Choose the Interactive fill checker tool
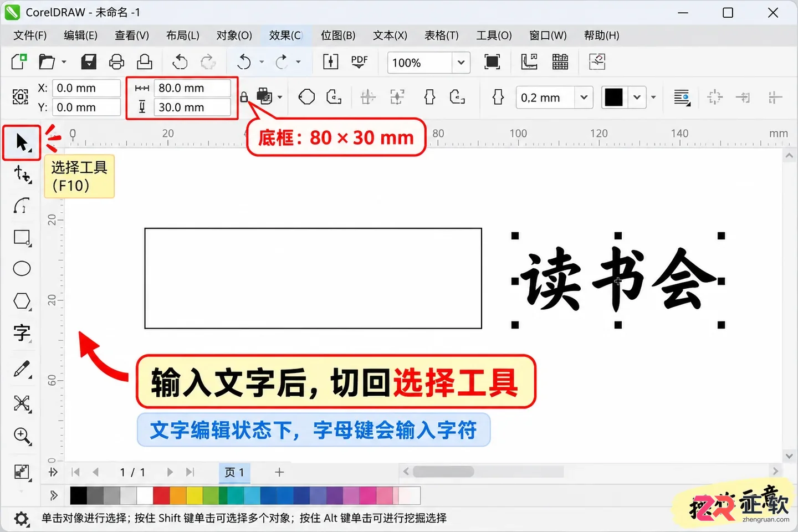The height and width of the screenshot is (532, 798). click(22, 472)
